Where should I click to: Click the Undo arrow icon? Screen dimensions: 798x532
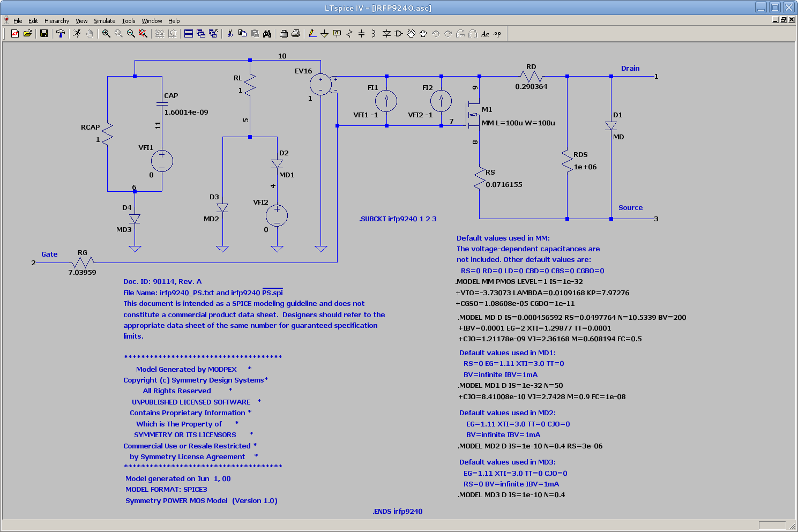click(436, 34)
